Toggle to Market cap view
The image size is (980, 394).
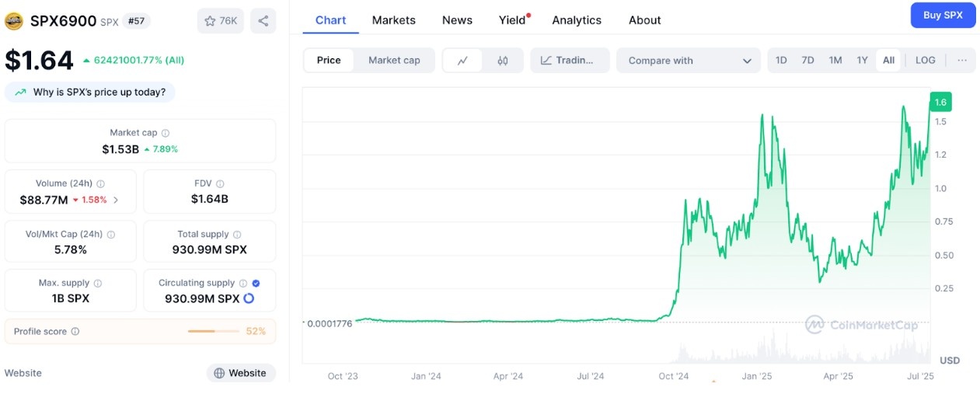pos(394,61)
